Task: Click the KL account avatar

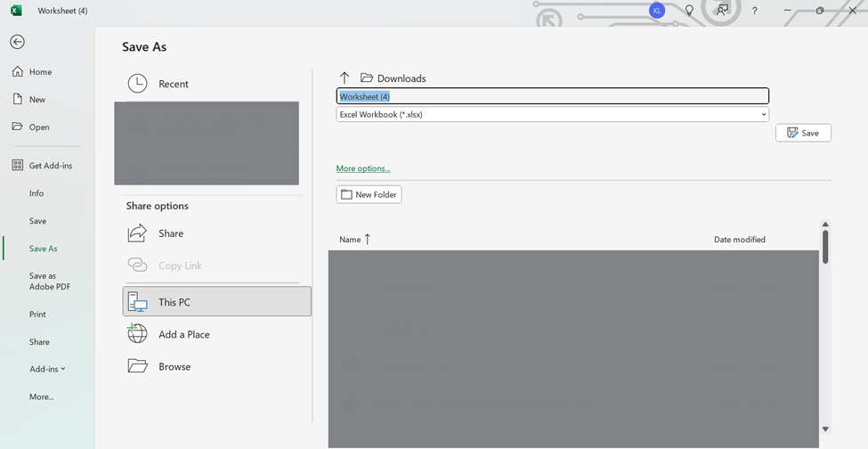Action: pyautogui.click(x=657, y=11)
